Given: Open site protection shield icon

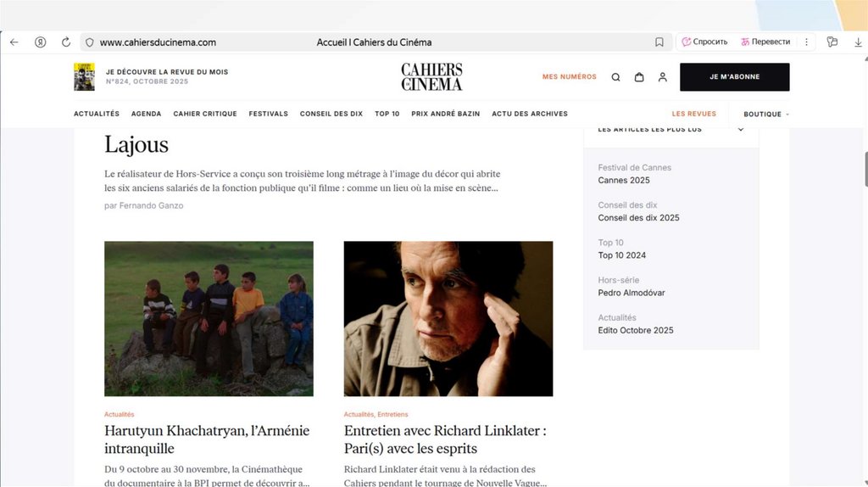Looking at the screenshot, I should [x=90, y=42].
